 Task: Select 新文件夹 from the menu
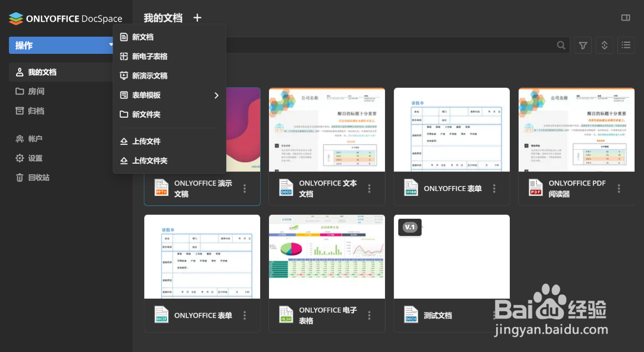pos(169,114)
